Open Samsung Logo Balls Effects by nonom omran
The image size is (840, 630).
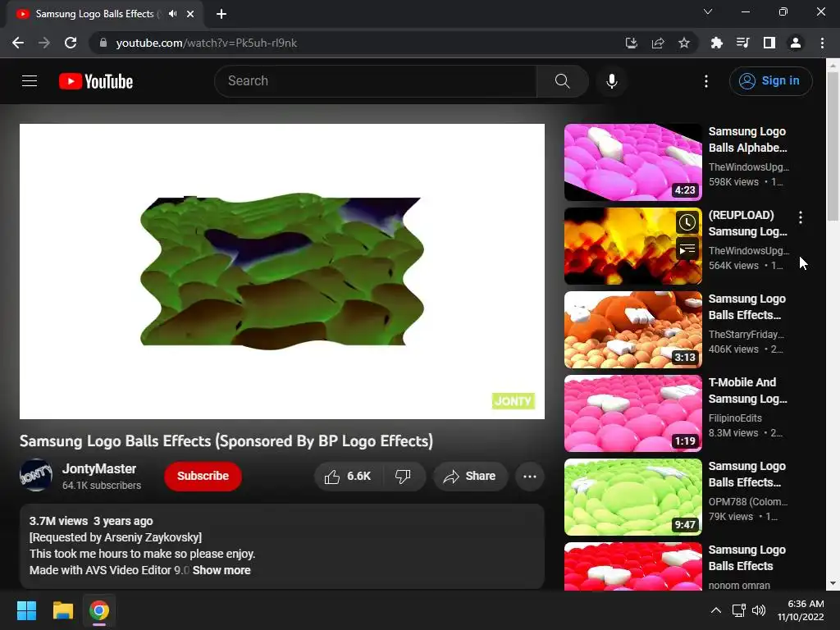pyautogui.click(x=746, y=558)
